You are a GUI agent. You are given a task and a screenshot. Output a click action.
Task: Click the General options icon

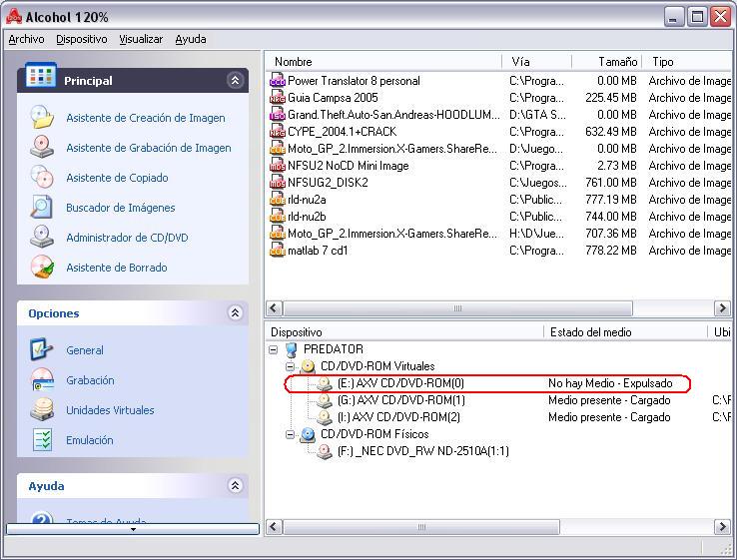tap(42, 349)
